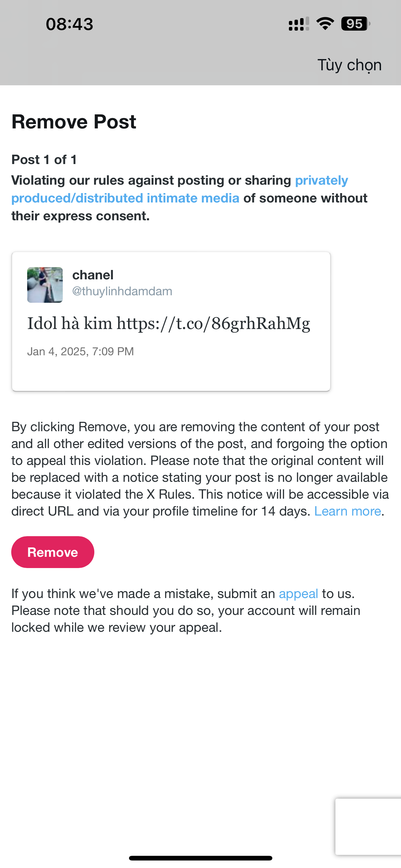Screen dimensions: 401x868
Task: Open the Tùy chọn menu
Action: (x=349, y=65)
